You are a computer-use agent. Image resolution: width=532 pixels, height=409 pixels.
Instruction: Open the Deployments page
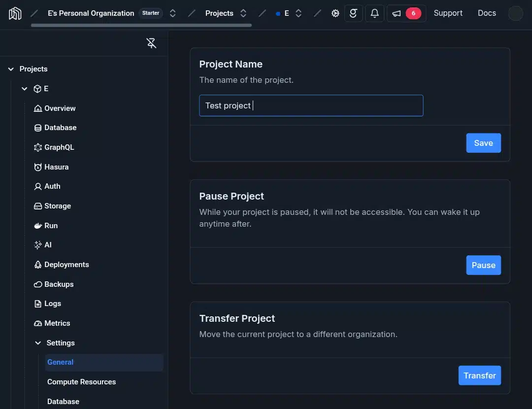(66, 265)
